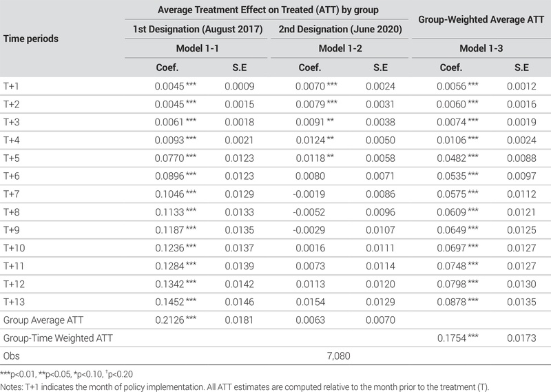The width and height of the screenshot is (551, 392).
Task: Click the "Group-Weighted Average ATT" header
Action: [479, 21]
